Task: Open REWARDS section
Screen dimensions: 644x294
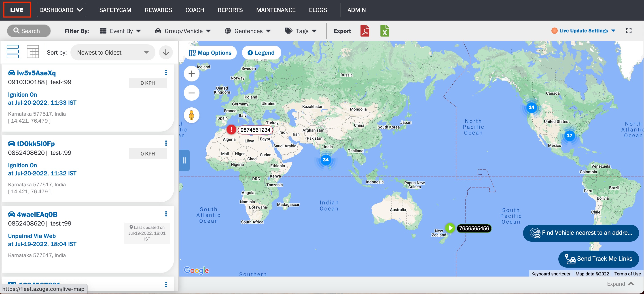Action: 158,10
